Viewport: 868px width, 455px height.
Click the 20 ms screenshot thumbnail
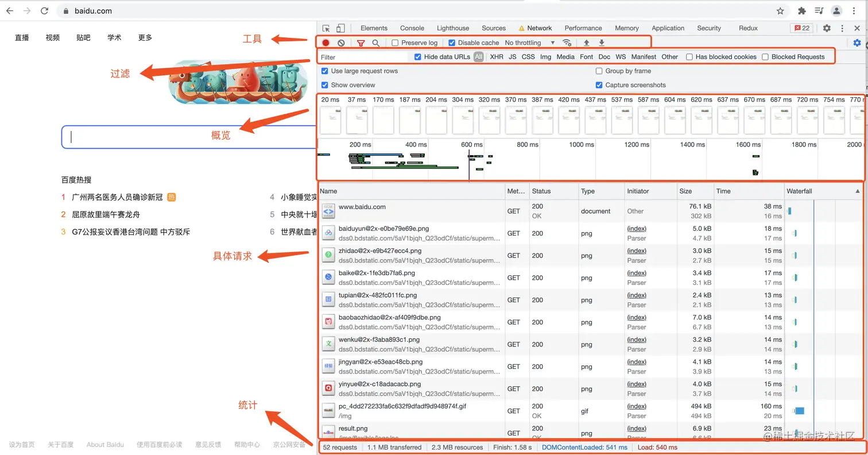[x=330, y=121]
